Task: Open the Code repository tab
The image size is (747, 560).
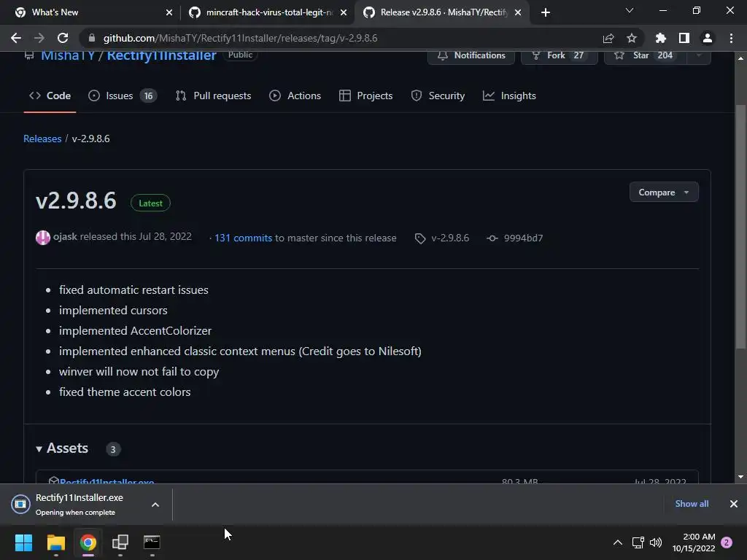Action: 50,96
